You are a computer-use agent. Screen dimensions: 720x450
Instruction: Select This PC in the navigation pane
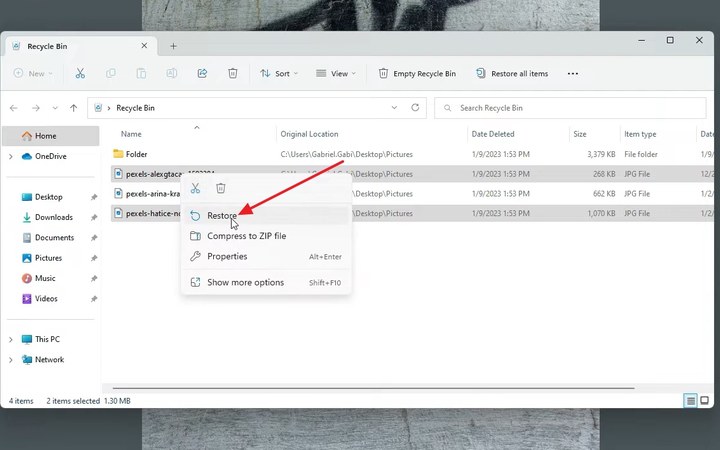(47, 339)
